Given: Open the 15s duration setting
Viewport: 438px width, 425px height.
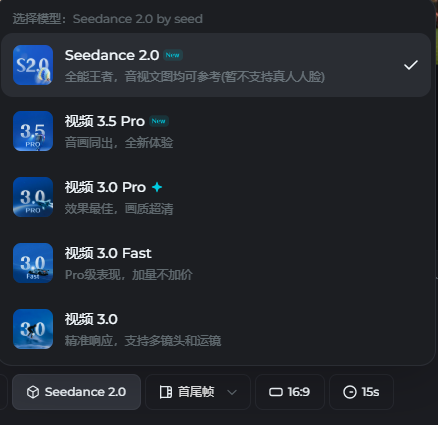Looking at the screenshot, I should click(x=361, y=392).
